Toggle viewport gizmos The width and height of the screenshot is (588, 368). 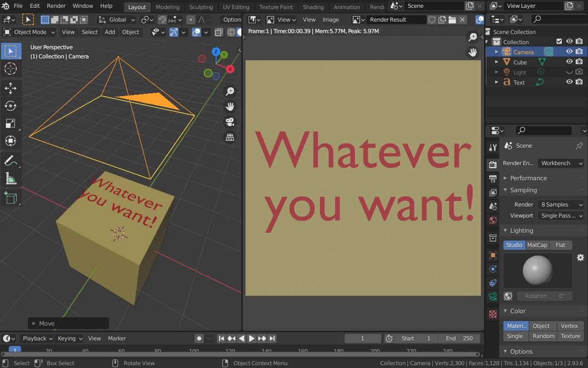point(174,32)
